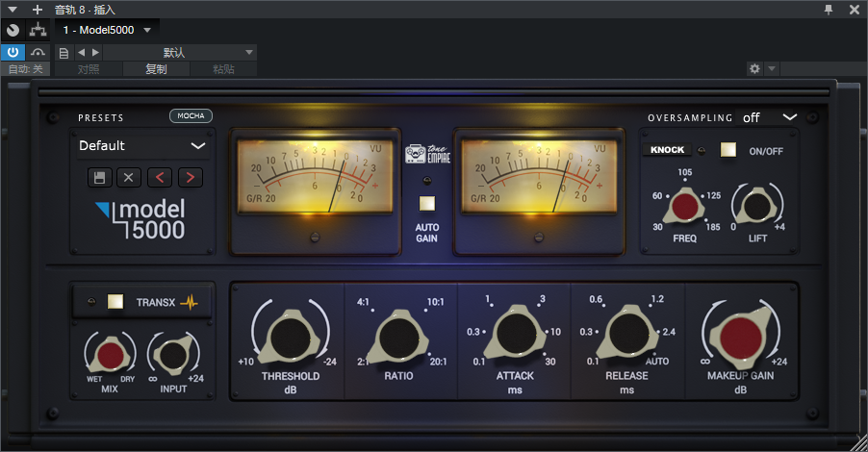
Task: Click the 10:1 ratio label
Action: pos(435,302)
